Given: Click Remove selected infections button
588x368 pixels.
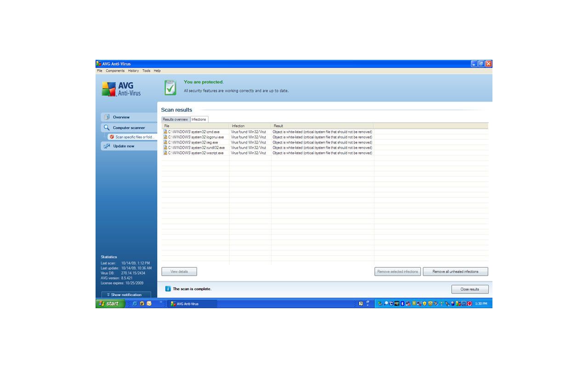Looking at the screenshot, I should (x=398, y=271).
